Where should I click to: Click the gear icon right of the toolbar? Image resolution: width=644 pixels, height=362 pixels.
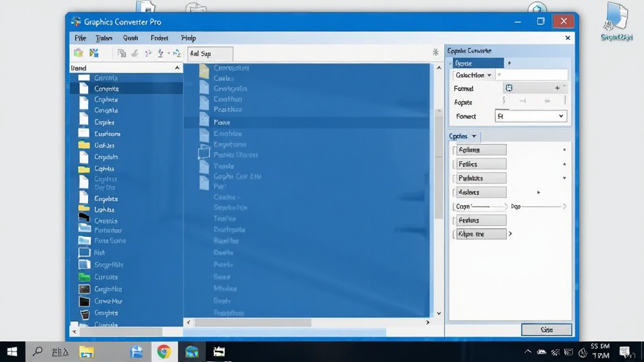(x=435, y=52)
